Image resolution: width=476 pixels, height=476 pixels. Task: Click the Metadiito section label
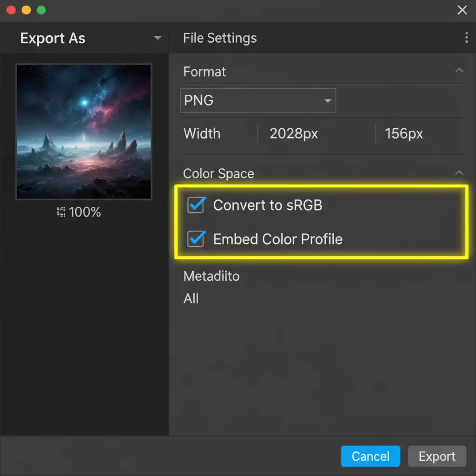point(212,276)
